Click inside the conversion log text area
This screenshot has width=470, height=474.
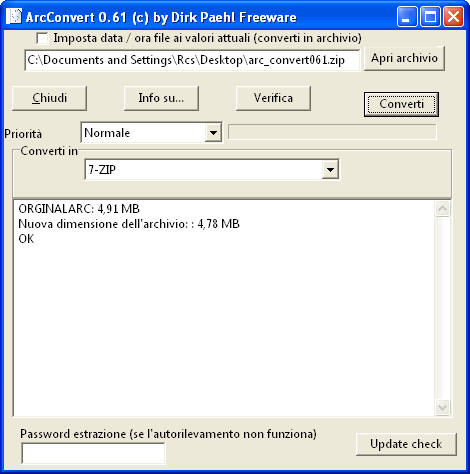pyautogui.click(x=224, y=308)
